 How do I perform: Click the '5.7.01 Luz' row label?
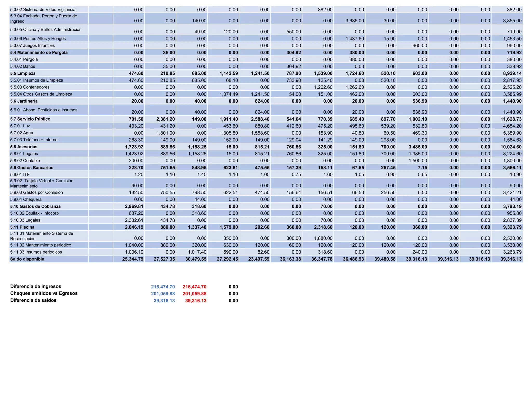(20, 126)
